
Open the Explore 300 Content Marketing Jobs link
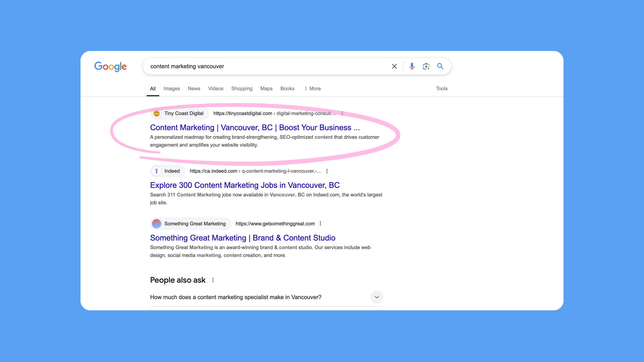click(245, 185)
